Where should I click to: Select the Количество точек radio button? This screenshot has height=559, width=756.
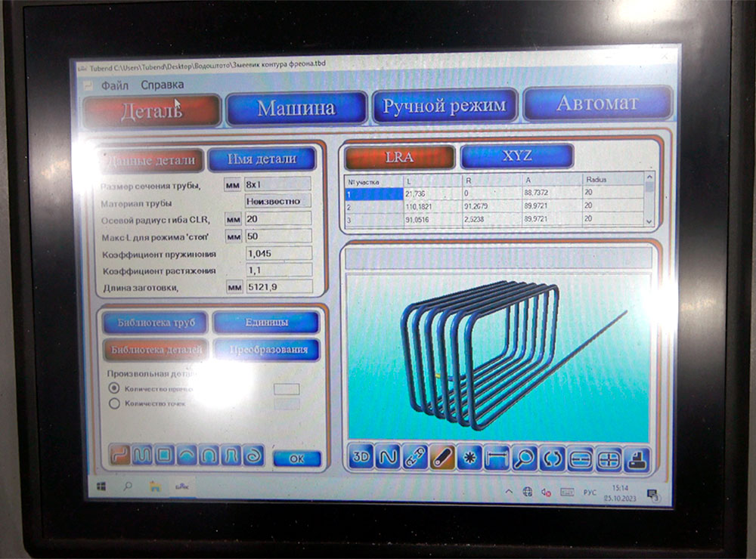click(114, 403)
